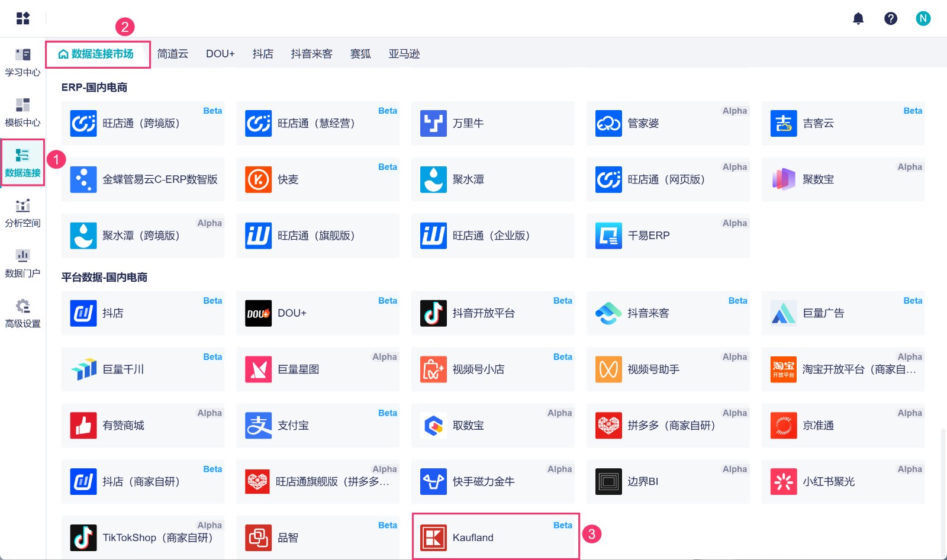Go to 学习中心 in sidebar
This screenshot has width=947, height=560.
click(x=22, y=63)
